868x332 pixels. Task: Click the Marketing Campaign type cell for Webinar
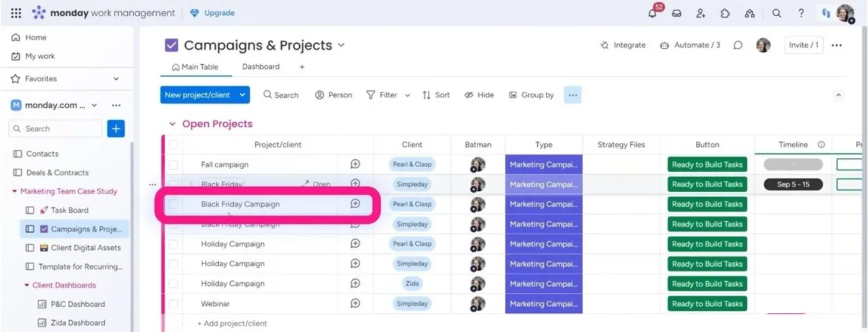(544, 304)
